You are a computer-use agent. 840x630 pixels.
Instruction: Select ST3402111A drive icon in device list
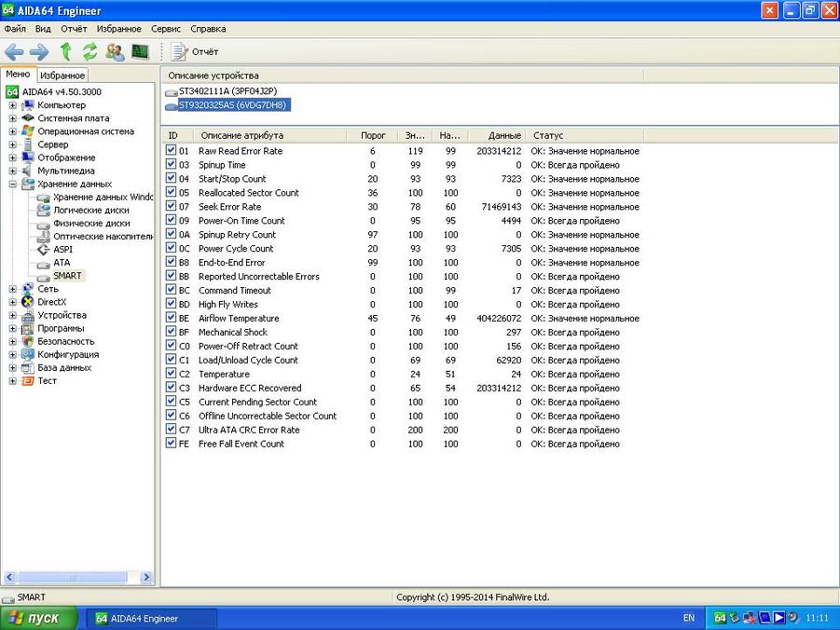172,92
